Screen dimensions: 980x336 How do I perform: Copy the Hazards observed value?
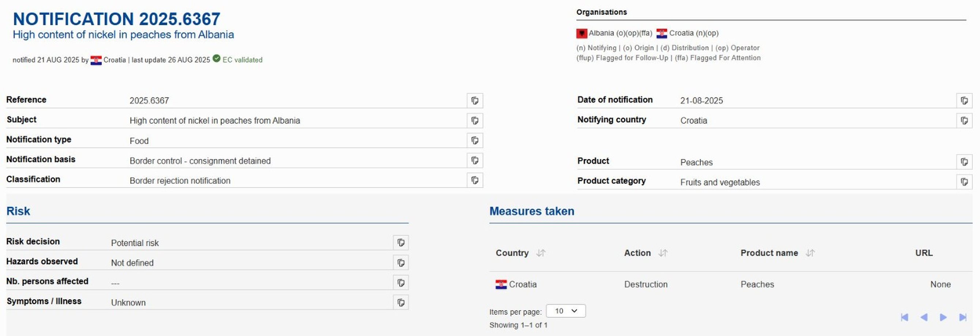point(401,263)
